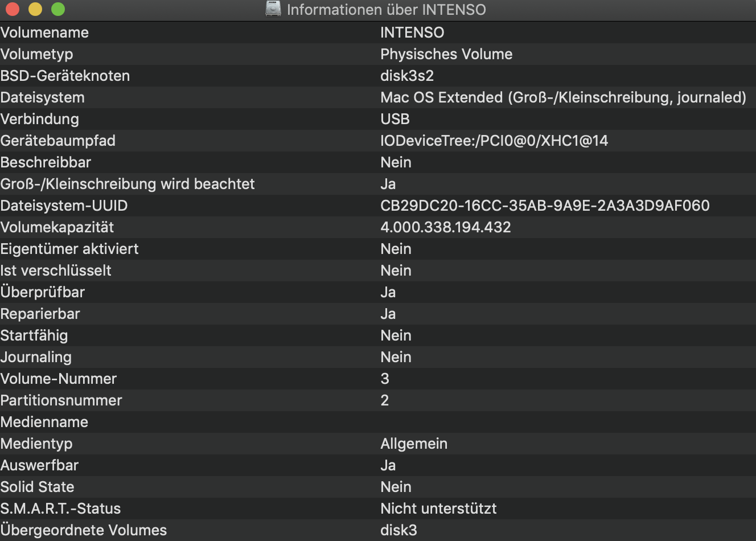Select the BSD-Geräteknoten value disk3s2
This screenshot has width=756, height=541.
coord(407,76)
